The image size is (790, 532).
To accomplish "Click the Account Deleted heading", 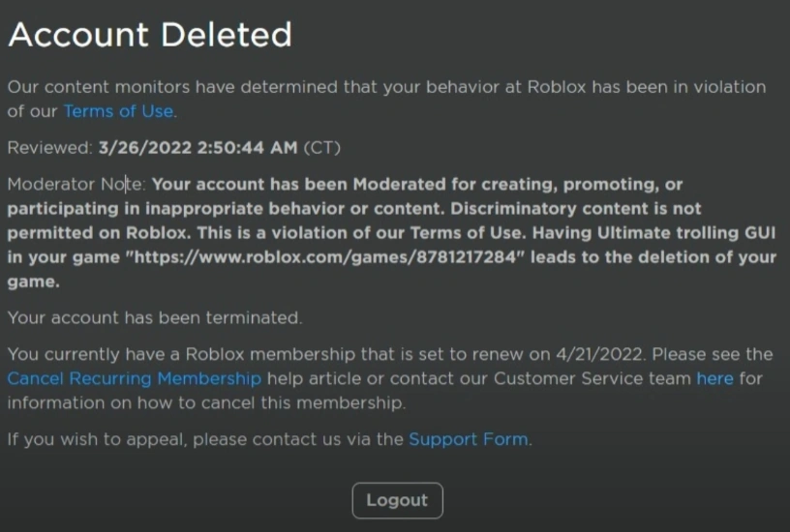I will click(x=150, y=36).
